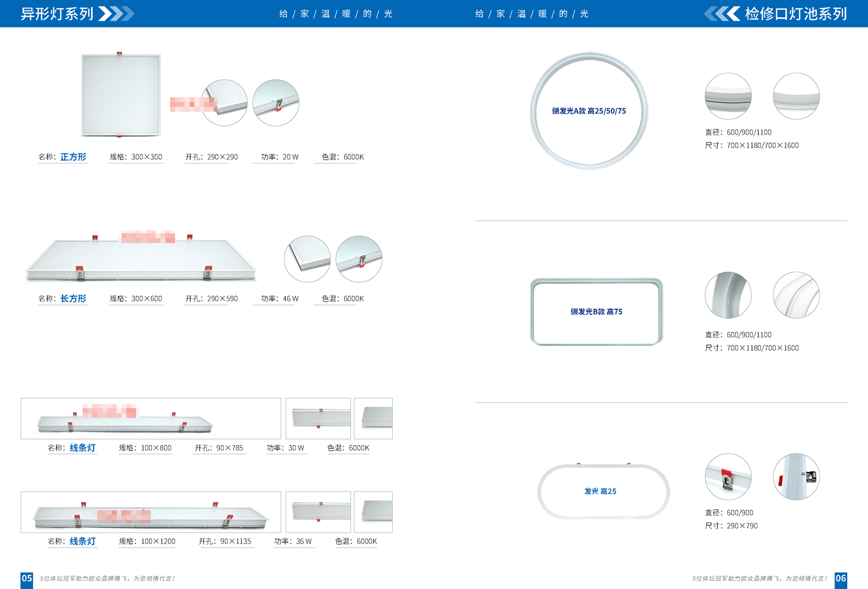868x589 pixels.
Task: Click the oval light side bracket circle
Action: [796, 476]
